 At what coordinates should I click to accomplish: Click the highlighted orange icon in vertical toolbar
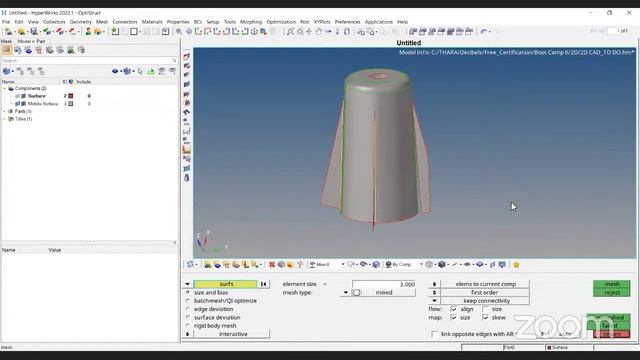click(187, 150)
